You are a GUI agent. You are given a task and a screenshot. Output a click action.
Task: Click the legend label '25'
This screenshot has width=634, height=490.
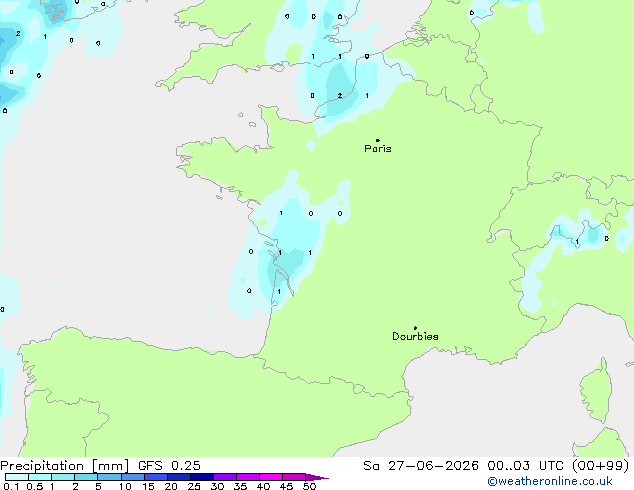tap(194, 486)
